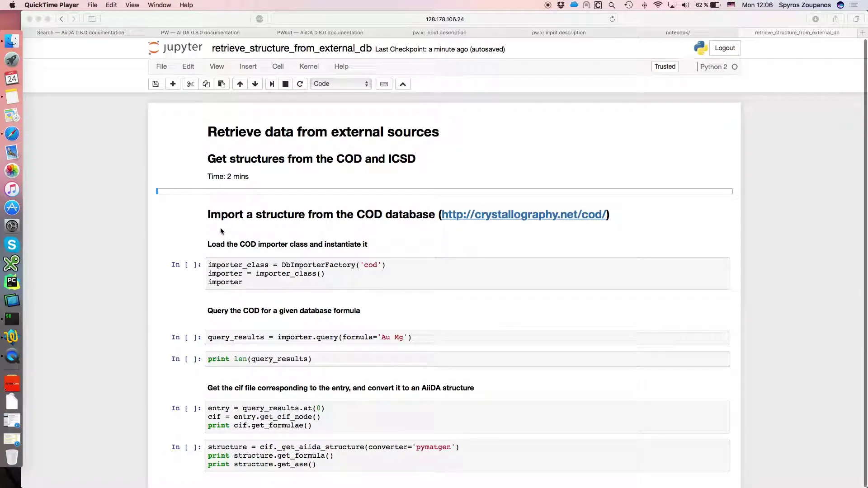
Task: Open App Store icon in Dock
Action: tap(12, 208)
